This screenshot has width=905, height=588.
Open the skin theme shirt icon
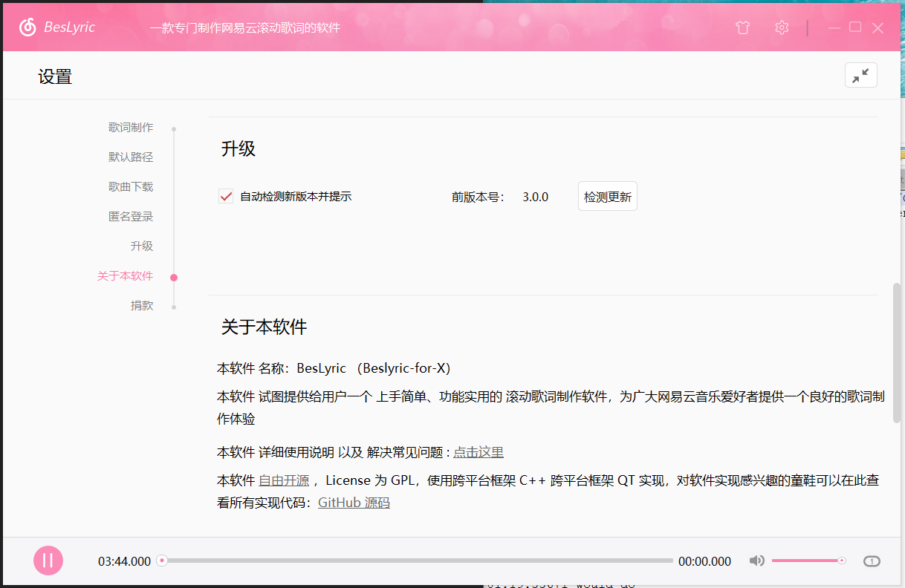point(743,28)
